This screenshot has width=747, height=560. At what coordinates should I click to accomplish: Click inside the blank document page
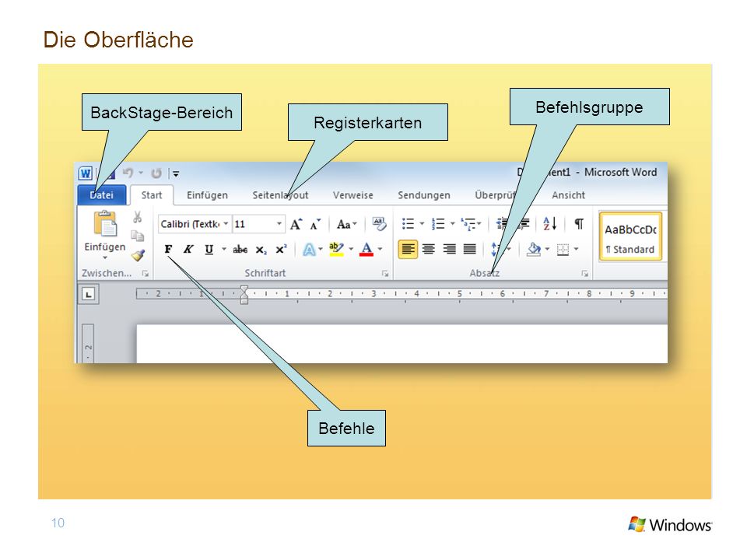click(x=402, y=344)
